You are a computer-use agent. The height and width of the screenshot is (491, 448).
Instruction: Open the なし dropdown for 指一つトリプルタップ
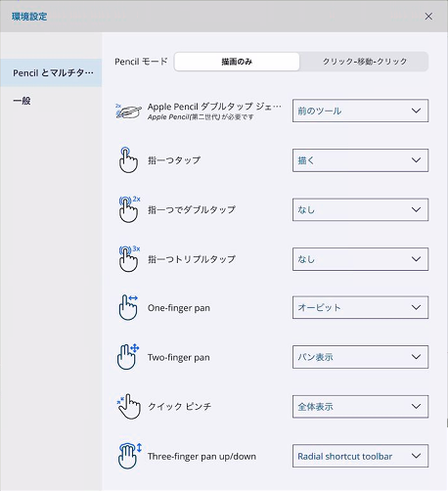[x=360, y=259]
